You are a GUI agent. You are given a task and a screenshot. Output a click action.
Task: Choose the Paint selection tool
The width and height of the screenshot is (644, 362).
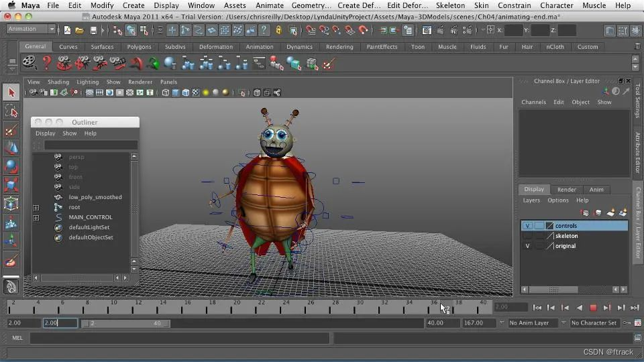point(11,130)
